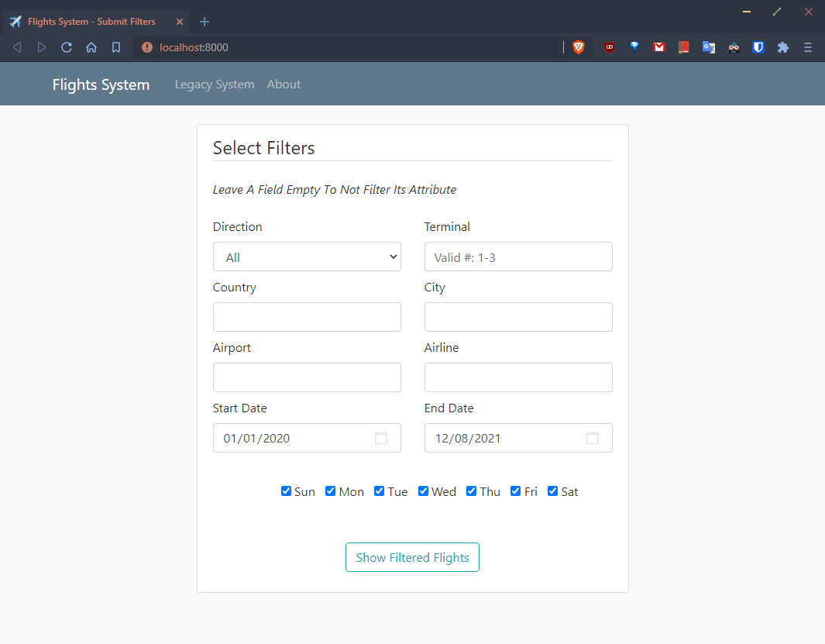This screenshot has height=644, width=825.
Task: Go to the browser home icon
Action: (91, 47)
